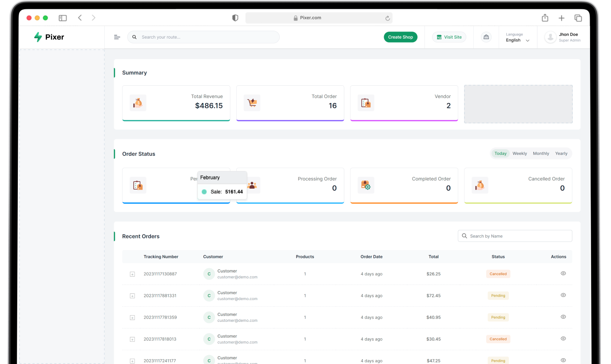Reload the page with refresh icon
The height and width of the screenshot is (364, 611).
pos(387,18)
